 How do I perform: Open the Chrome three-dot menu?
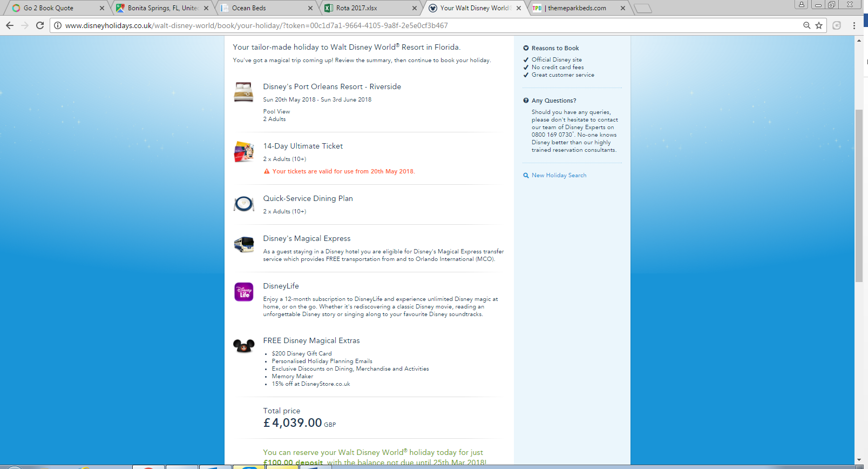point(854,25)
